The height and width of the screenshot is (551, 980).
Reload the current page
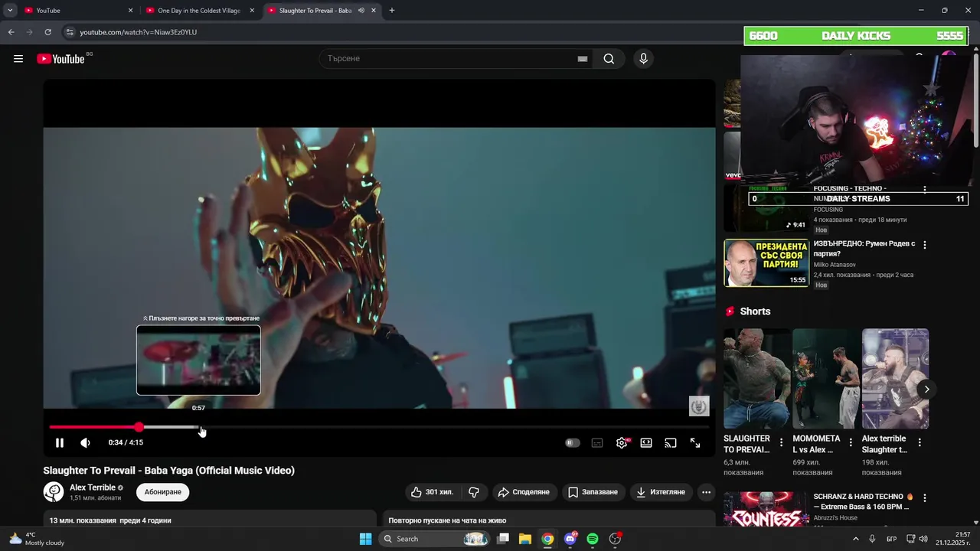[x=47, y=32]
